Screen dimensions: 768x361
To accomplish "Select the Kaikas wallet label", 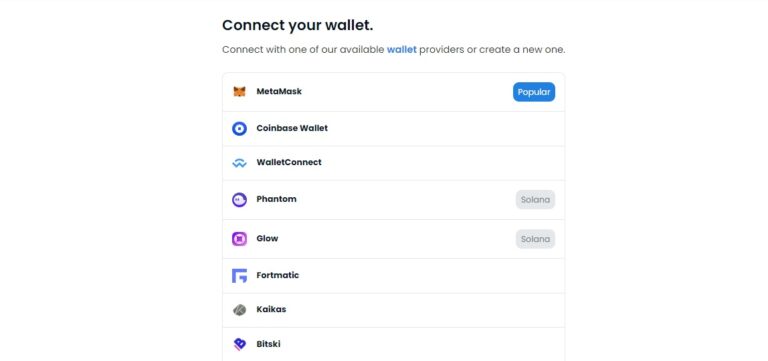I will pyautogui.click(x=271, y=310).
